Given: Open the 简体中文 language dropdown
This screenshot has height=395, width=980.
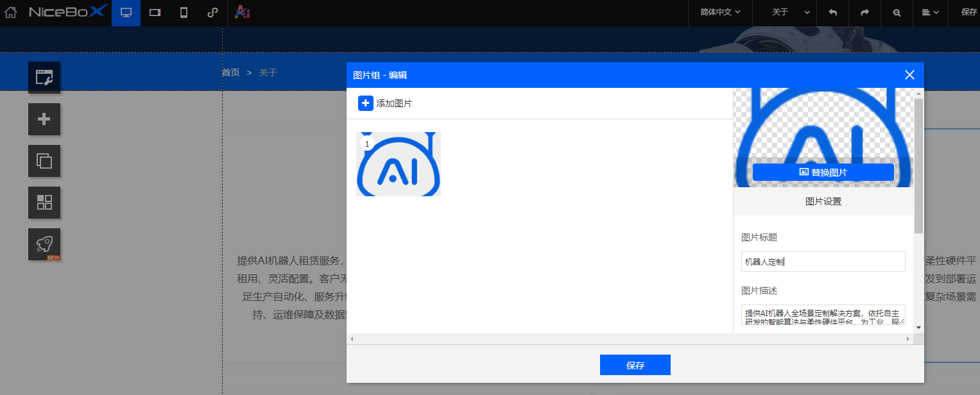Looking at the screenshot, I should click(x=720, y=12).
